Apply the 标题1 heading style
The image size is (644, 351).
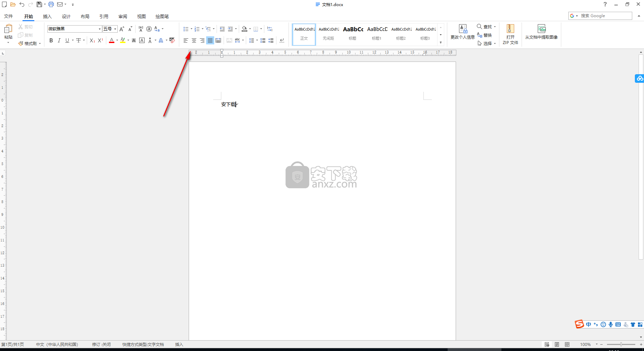(x=377, y=34)
